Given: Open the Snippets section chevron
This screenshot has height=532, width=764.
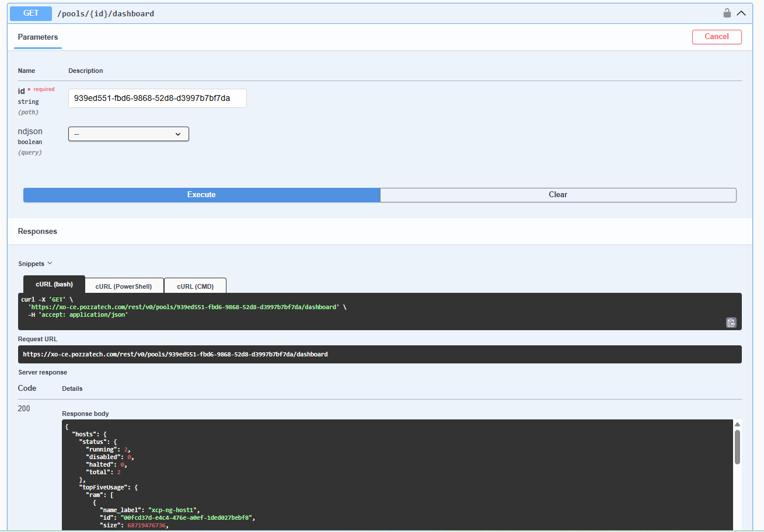Looking at the screenshot, I should pyautogui.click(x=50, y=263).
